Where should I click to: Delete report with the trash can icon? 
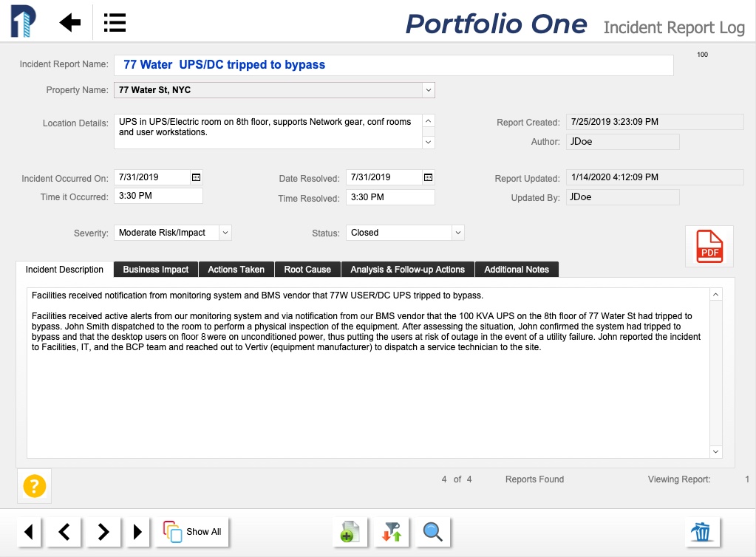click(x=703, y=532)
